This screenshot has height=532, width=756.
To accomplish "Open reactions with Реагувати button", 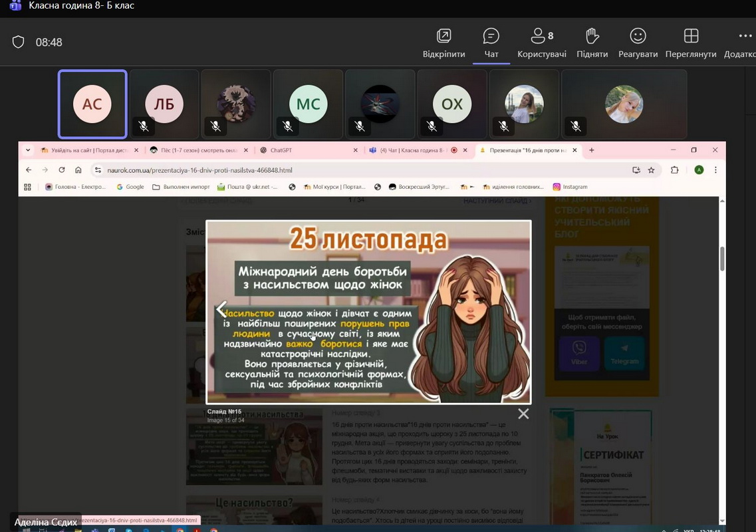I will [x=638, y=43].
